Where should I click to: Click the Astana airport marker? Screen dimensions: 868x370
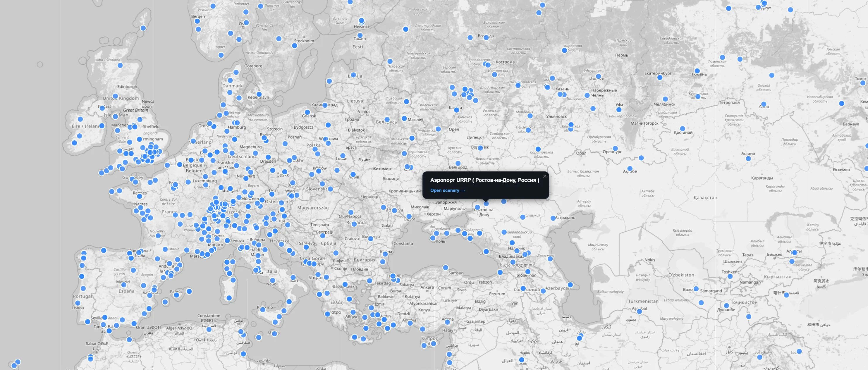748,159
